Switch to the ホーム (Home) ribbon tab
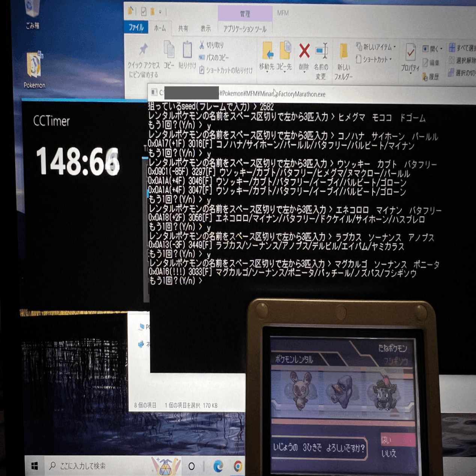 (x=160, y=28)
